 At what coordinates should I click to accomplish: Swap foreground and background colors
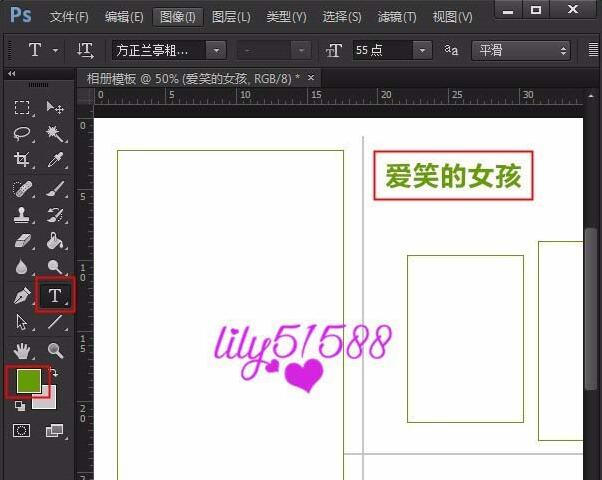click(x=54, y=372)
